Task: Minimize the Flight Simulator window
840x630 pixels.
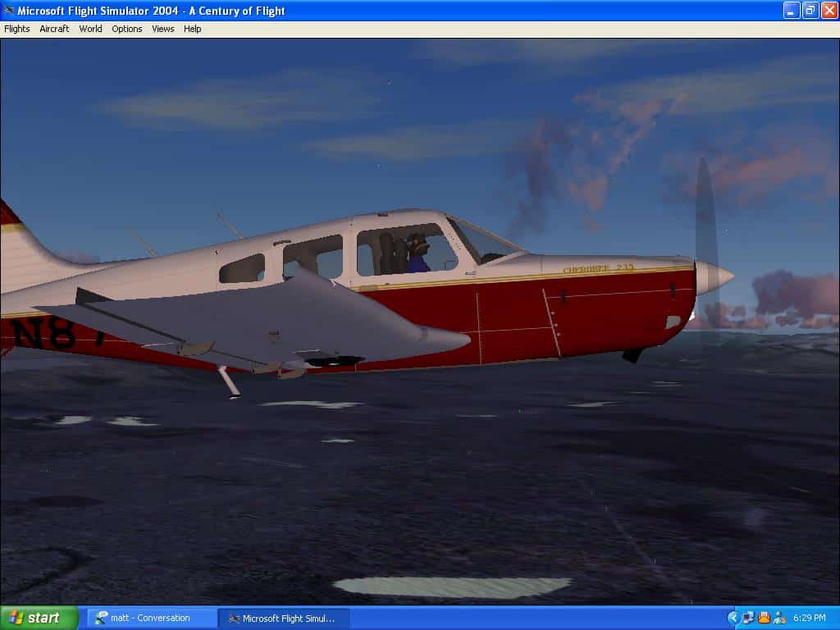Action: (x=792, y=11)
